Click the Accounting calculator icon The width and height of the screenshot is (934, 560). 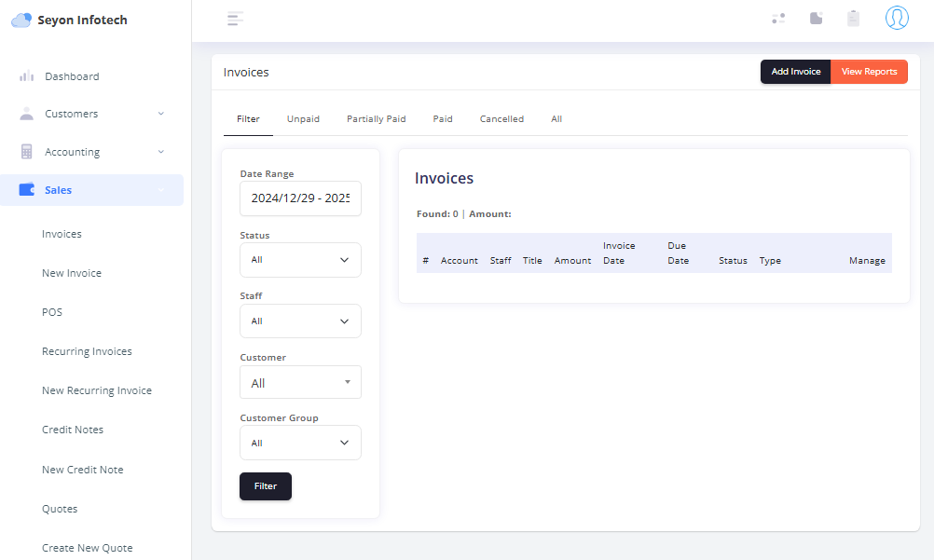point(27,152)
